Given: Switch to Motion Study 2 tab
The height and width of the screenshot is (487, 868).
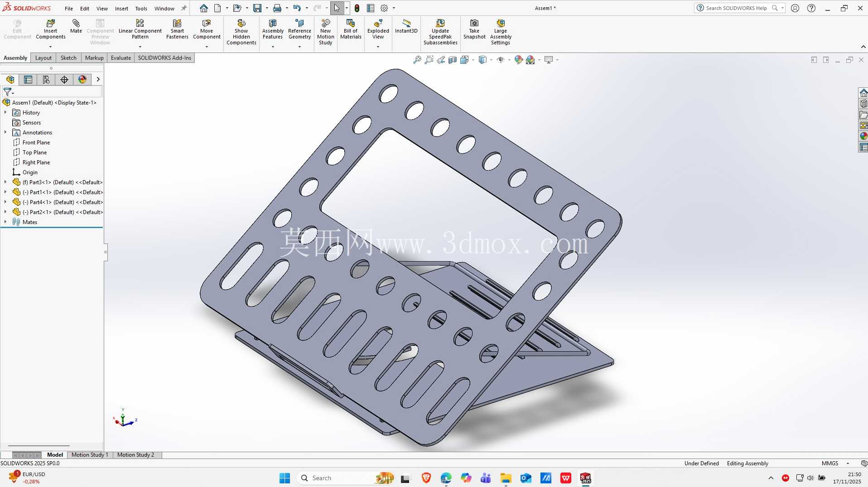Looking at the screenshot, I should click(135, 455).
